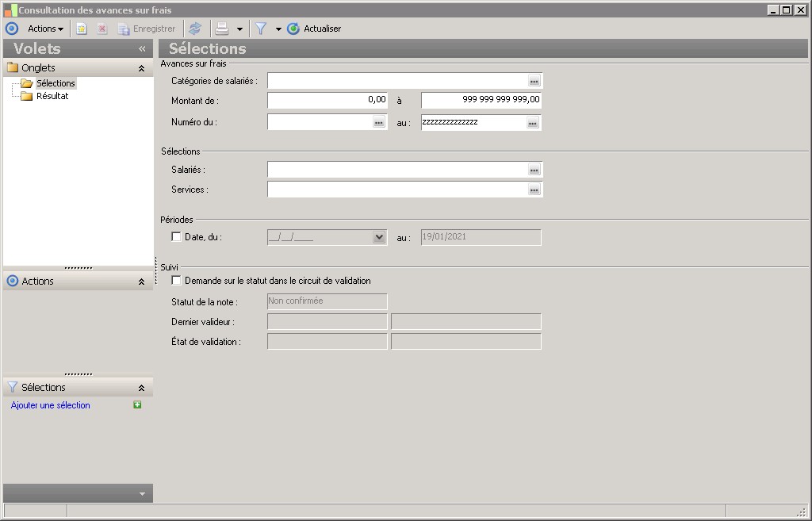Click the filter funnel toolbar icon

tap(260, 29)
